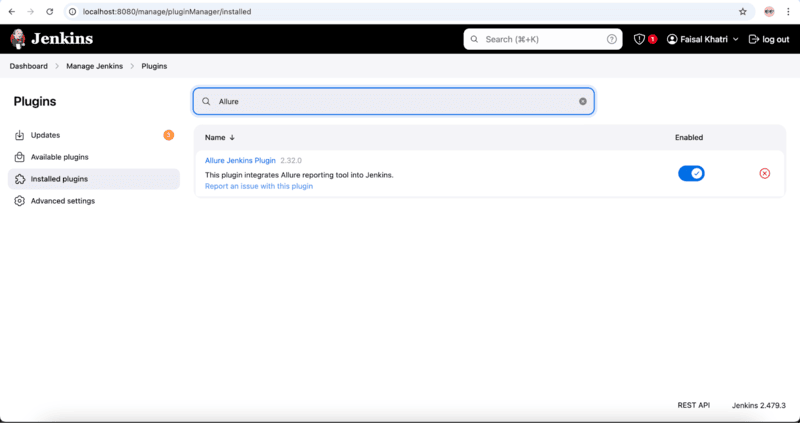Sort plugins by the Name column
The image size is (800, 423).
coord(220,138)
